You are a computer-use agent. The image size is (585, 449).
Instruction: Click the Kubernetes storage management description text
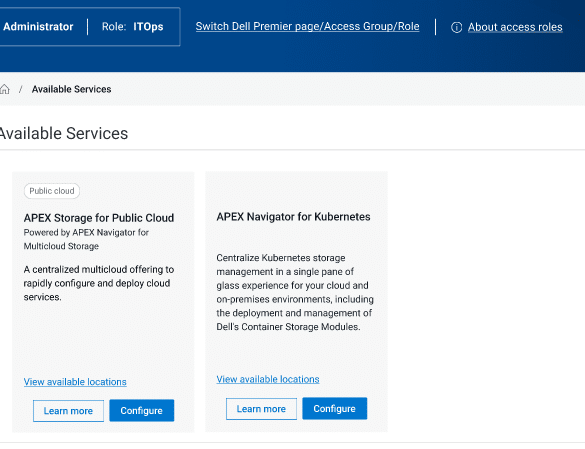point(295,292)
